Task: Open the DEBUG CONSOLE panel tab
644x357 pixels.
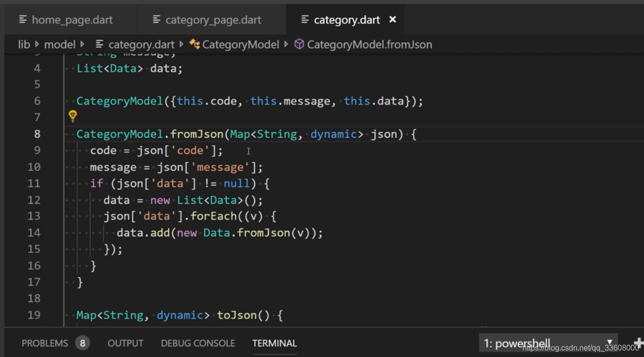Action: pyautogui.click(x=198, y=343)
